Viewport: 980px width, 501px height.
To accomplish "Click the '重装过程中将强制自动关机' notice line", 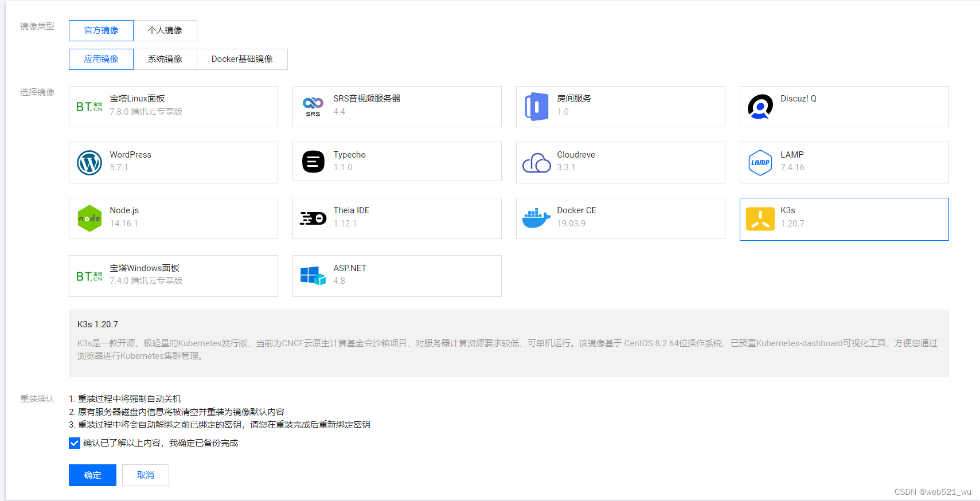I will [x=125, y=399].
